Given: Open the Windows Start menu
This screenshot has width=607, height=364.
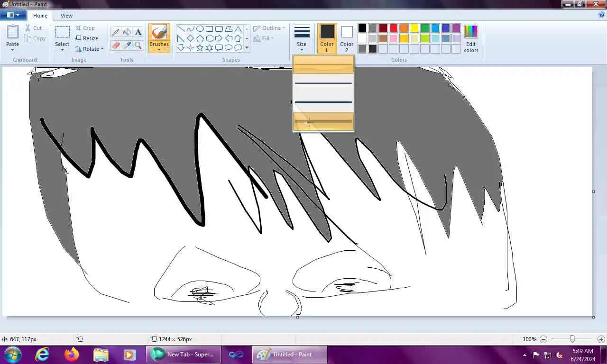Looking at the screenshot, I should tap(12, 355).
